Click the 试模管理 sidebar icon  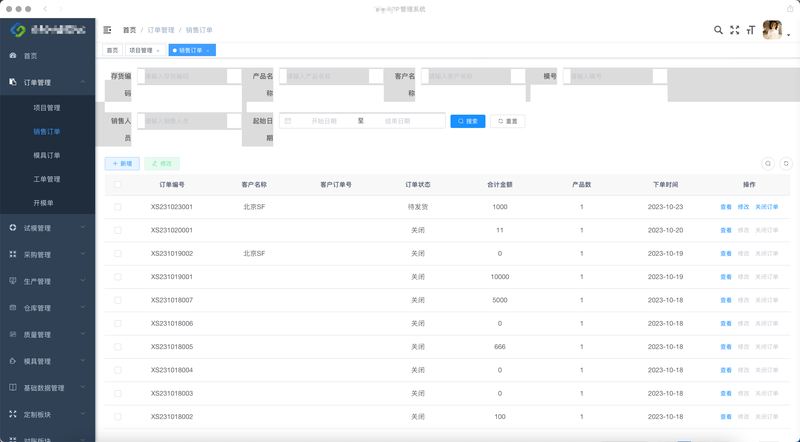pyautogui.click(x=13, y=228)
